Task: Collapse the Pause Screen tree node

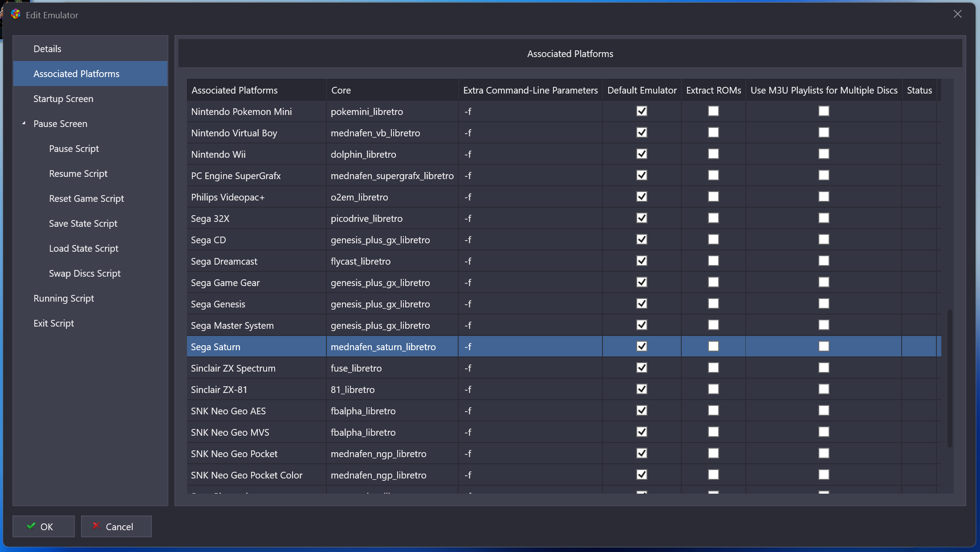Action: [x=24, y=123]
